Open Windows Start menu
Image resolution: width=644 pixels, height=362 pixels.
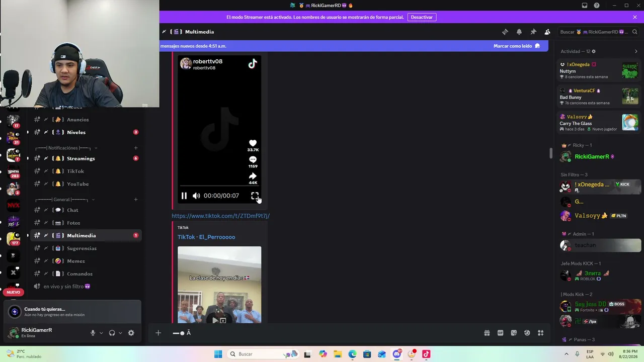(x=218, y=354)
